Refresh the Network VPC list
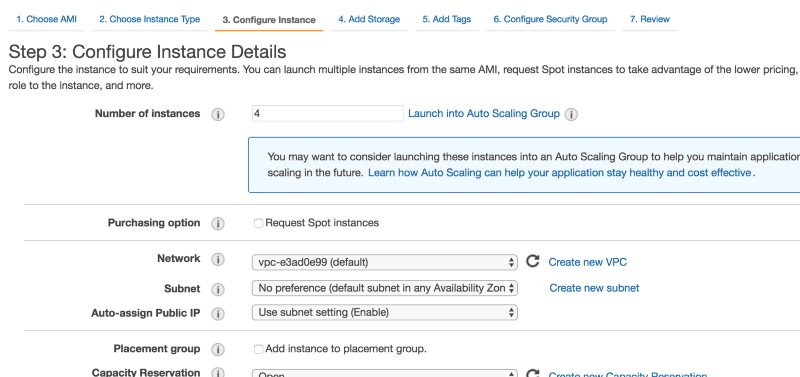The height and width of the screenshot is (377, 800). (x=533, y=261)
